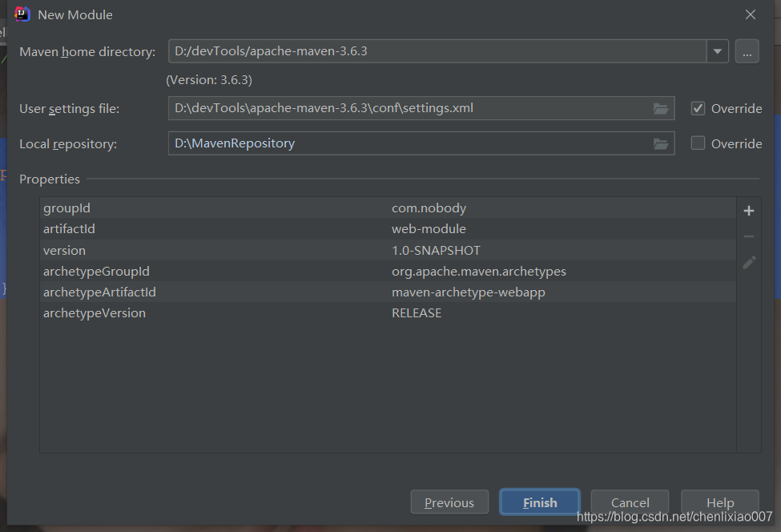Screen dimensions: 781x532
Task: Click the maven-archetype-webapp value
Action: (x=469, y=292)
